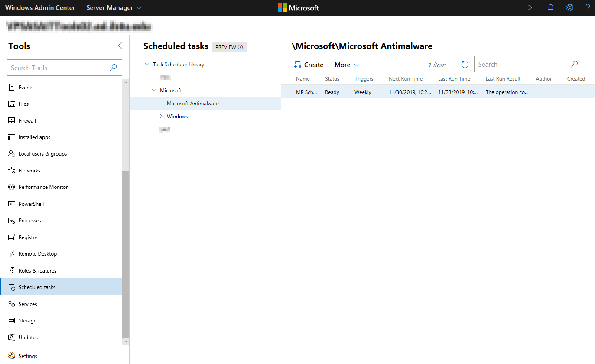
Task: Open the PowerShell console icon in header
Action: [531, 7]
